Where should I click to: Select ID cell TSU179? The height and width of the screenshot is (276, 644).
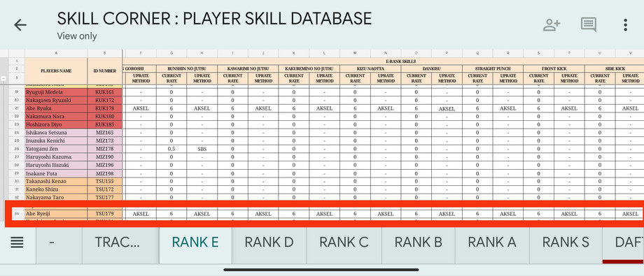pos(105,214)
